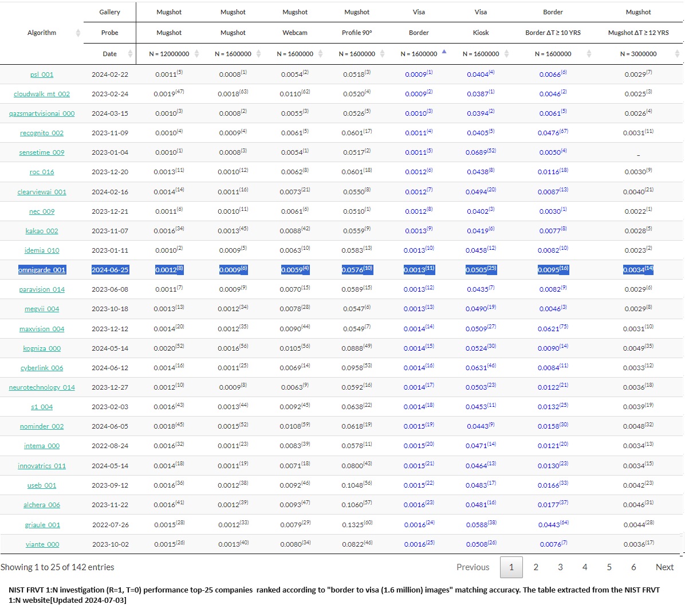Open cloudwalk_mt_002 algorithm link
The width and height of the screenshot is (685, 616).
[x=42, y=94]
